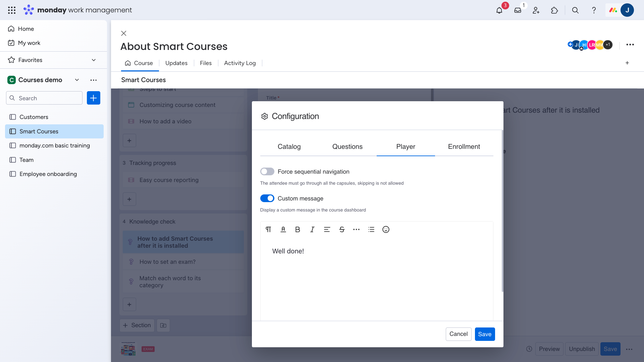Toggle italic formatting in editor

[x=312, y=230]
